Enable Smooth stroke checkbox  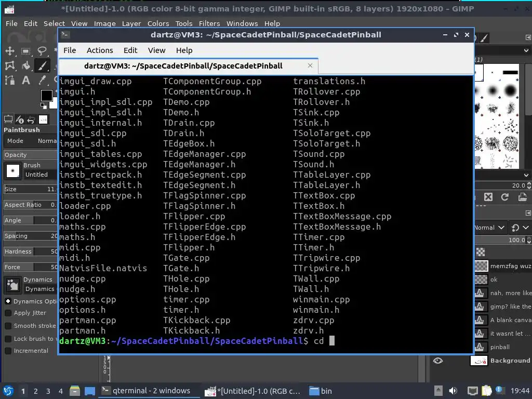pyautogui.click(x=8, y=326)
